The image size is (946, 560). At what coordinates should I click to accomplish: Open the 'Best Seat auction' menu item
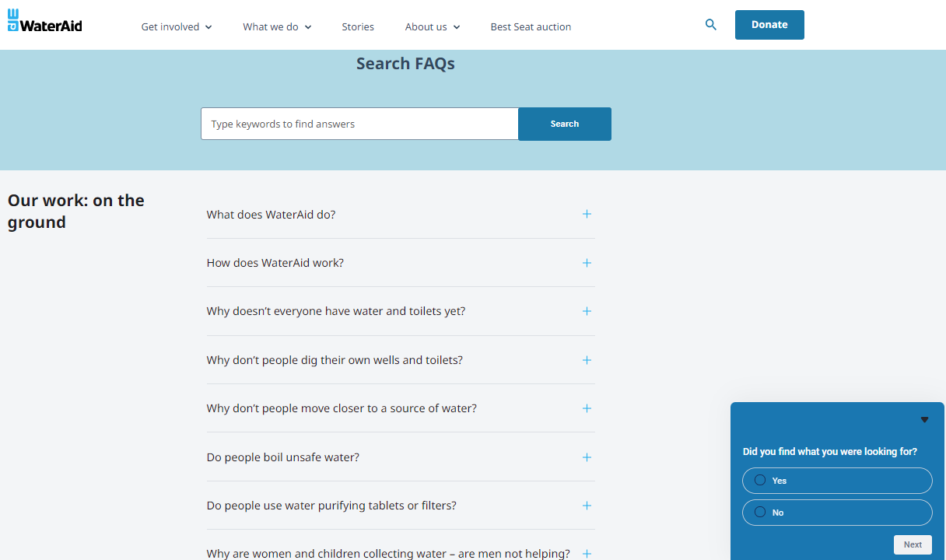531,26
